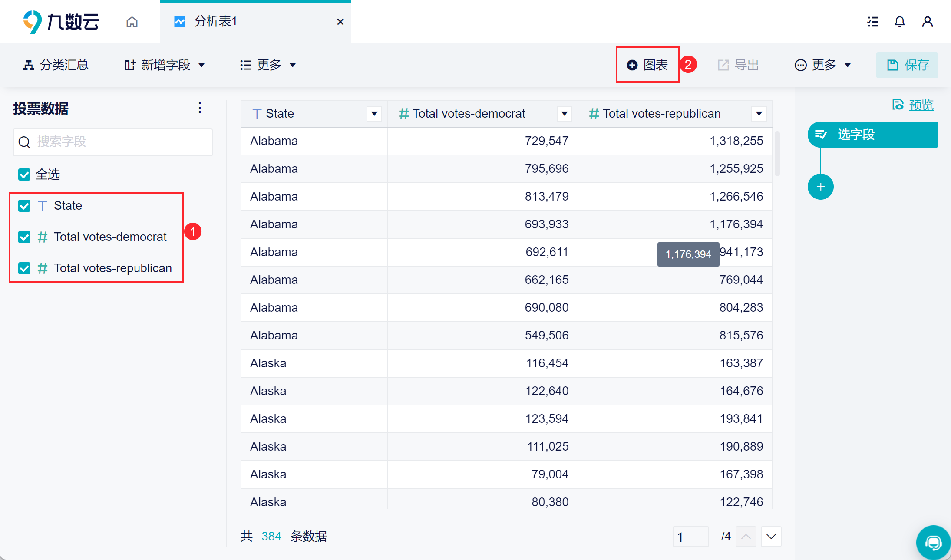
Task: Uncheck the State field checkbox
Action: (24, 206)
